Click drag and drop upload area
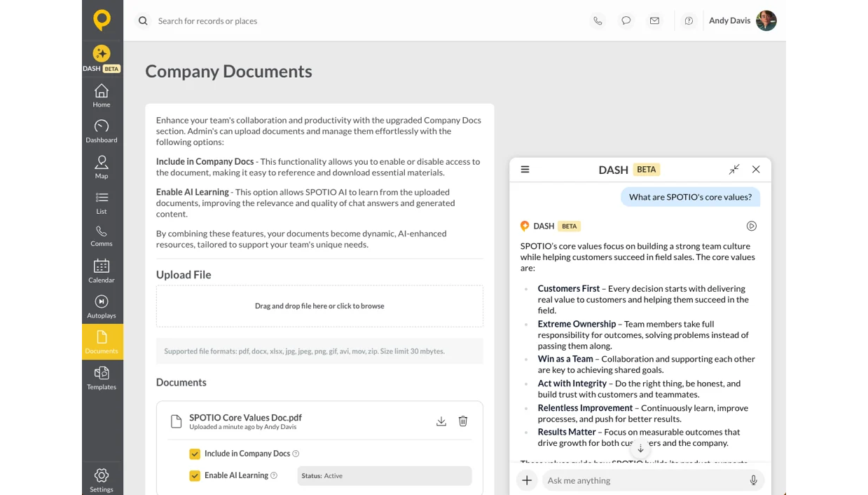 tap(319, 306)
